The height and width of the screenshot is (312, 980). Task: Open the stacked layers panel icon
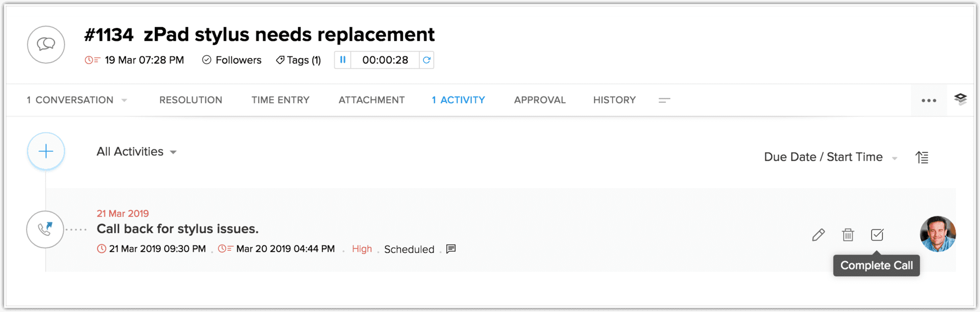[x=960, y=99]
